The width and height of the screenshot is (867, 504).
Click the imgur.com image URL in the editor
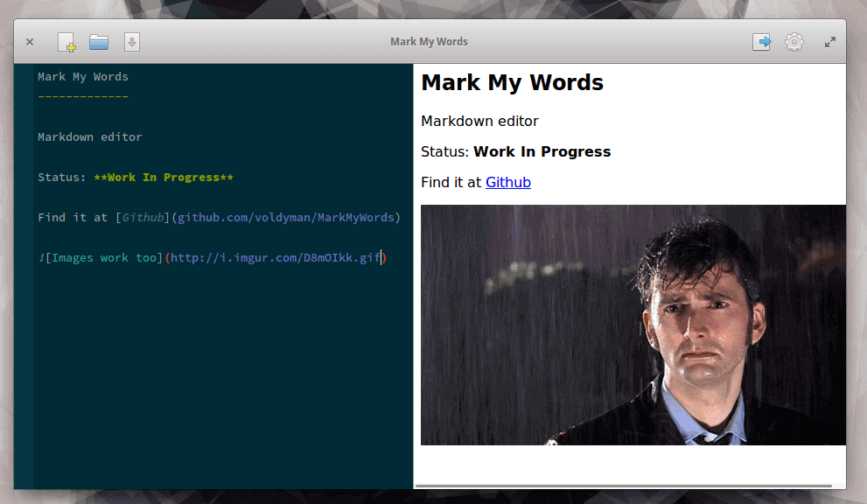click(275, 258)
